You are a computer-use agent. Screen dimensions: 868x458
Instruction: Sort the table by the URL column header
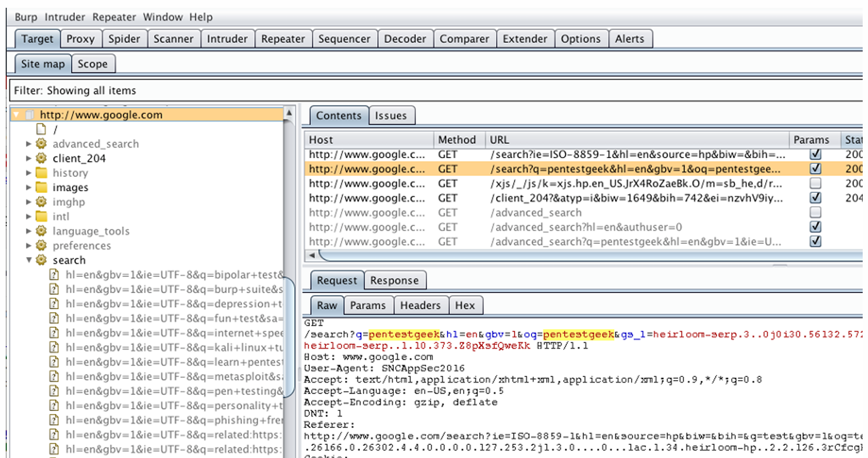coord(637,140)
